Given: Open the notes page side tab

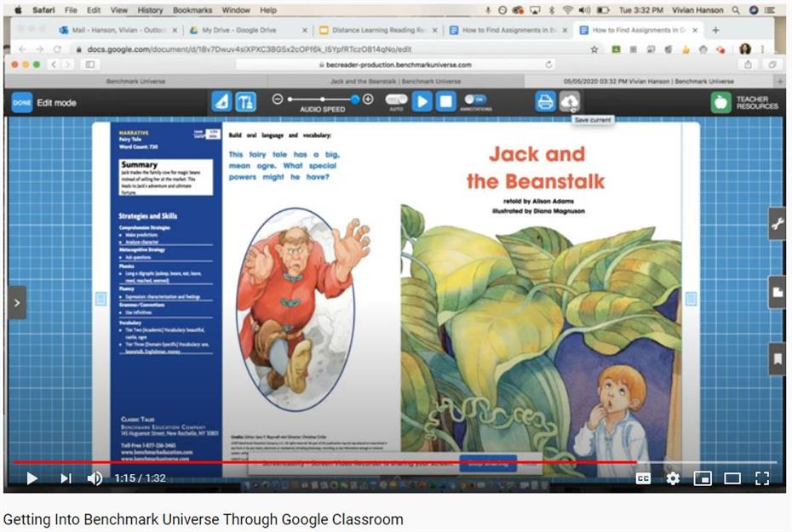Looking at the screenshot, I should [x=778, y=292].
